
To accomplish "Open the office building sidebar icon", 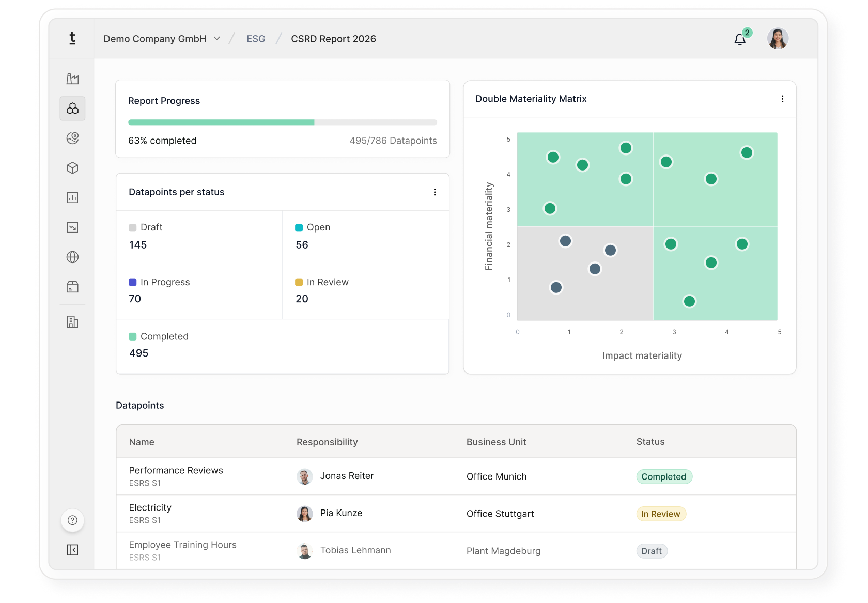I will 72,322.
